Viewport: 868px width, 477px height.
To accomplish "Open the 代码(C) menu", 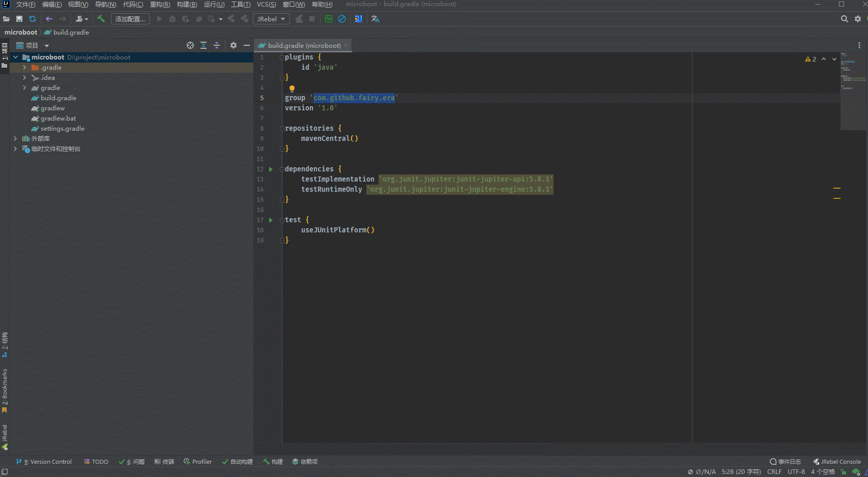I will (x=133, y=5).
